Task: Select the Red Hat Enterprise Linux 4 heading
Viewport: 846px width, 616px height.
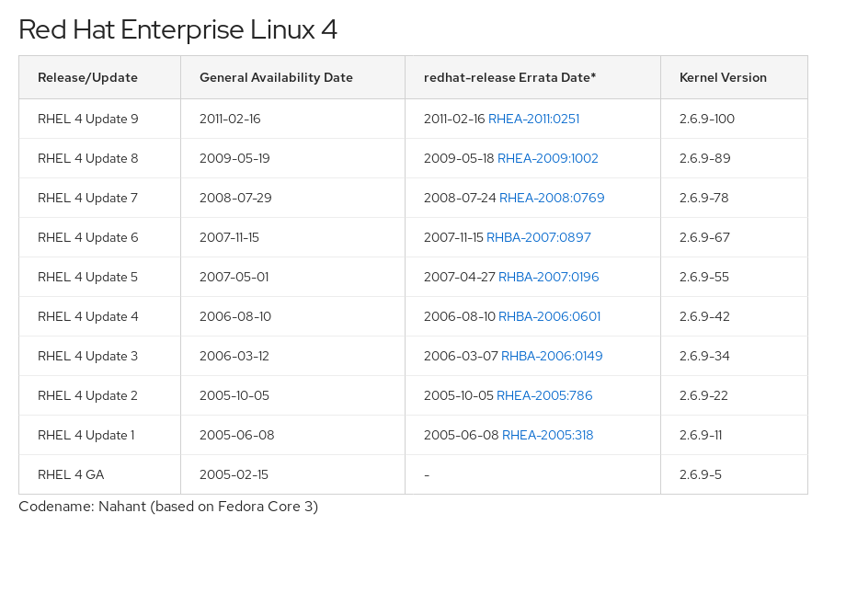Action: 178,29
